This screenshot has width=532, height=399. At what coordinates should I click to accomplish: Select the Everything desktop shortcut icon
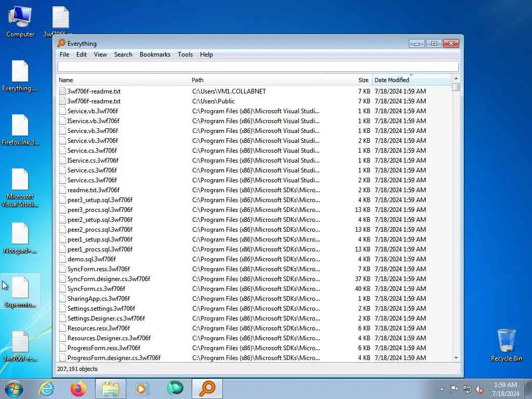[20, 76]
